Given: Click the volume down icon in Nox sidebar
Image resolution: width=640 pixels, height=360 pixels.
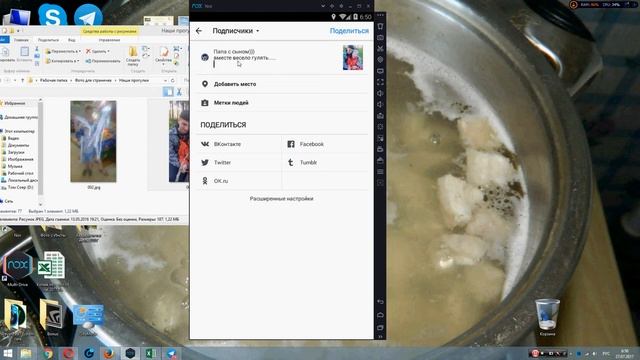Looking at the screenshot, I should click(x=380, y=104).
